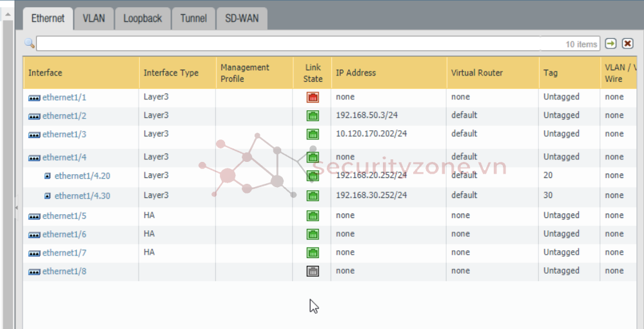The height and width of the screenshot is (329, 644).
Task: Click the green link state icon for ethernet1/4.30
Action: pyautogui.click(x=313, y=195)
